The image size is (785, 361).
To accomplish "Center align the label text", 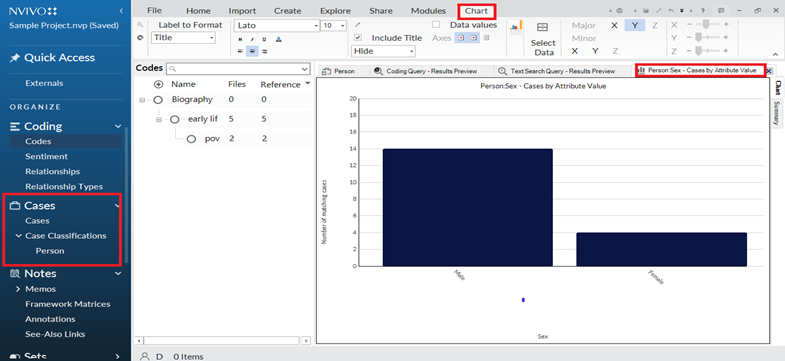I will point(252,51).
